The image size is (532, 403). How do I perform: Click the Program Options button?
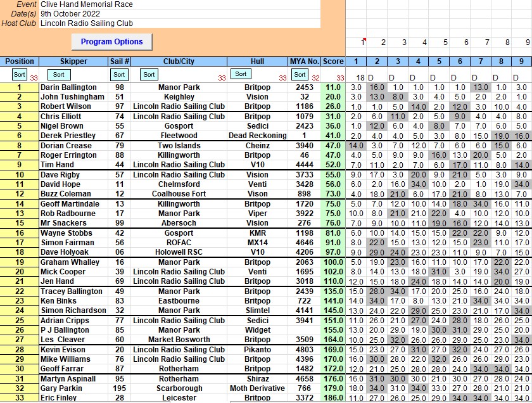tap(112, 42)
